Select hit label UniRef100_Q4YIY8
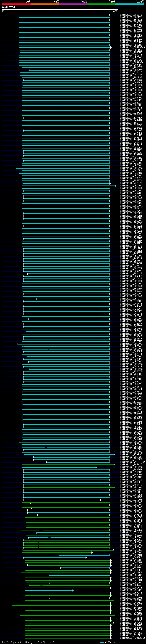The height and width of the screenshot is (644, 146). click(131, 515)
